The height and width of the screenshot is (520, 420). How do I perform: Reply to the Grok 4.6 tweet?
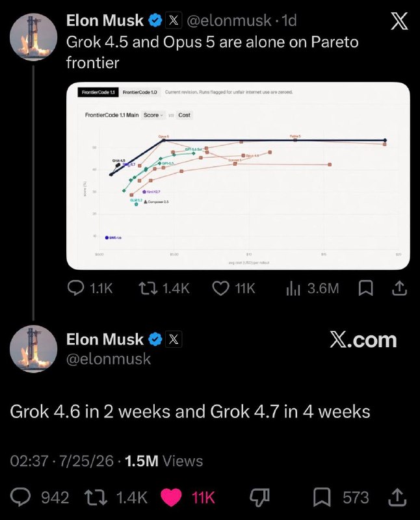tap(40, 497)
